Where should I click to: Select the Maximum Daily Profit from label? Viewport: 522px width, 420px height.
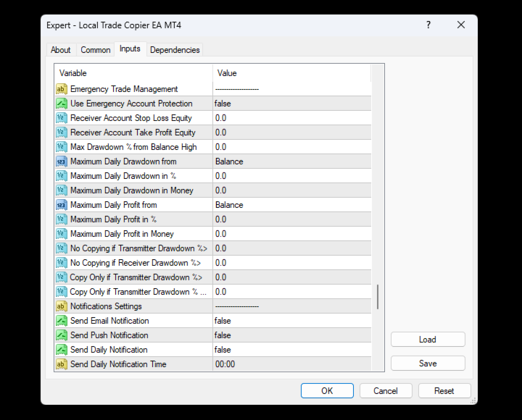[x=114, y=205]
